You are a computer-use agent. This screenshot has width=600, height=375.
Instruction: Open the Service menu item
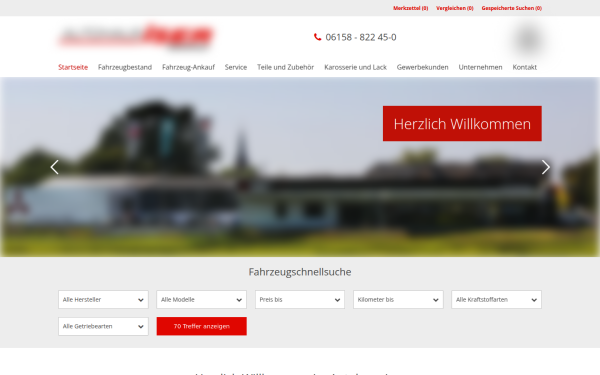click(x=236, y=67)
